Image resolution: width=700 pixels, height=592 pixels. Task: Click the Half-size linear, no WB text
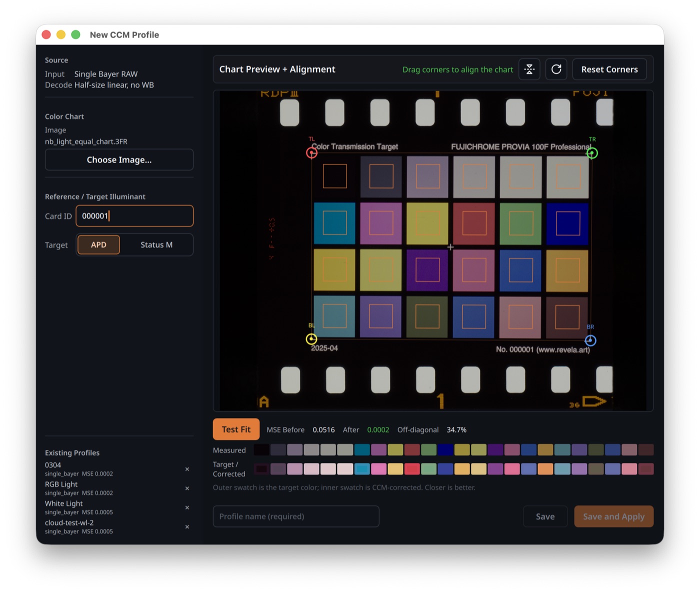[x=114, y=85]
